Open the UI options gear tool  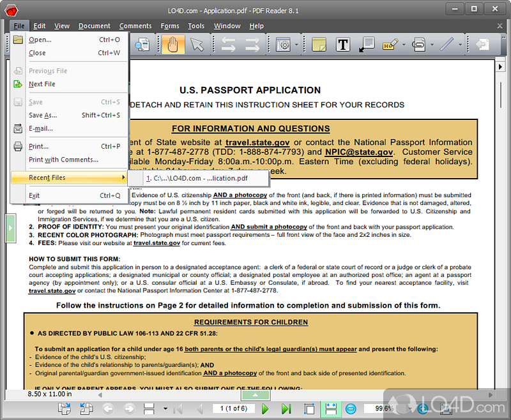click(x=283, y=44)
